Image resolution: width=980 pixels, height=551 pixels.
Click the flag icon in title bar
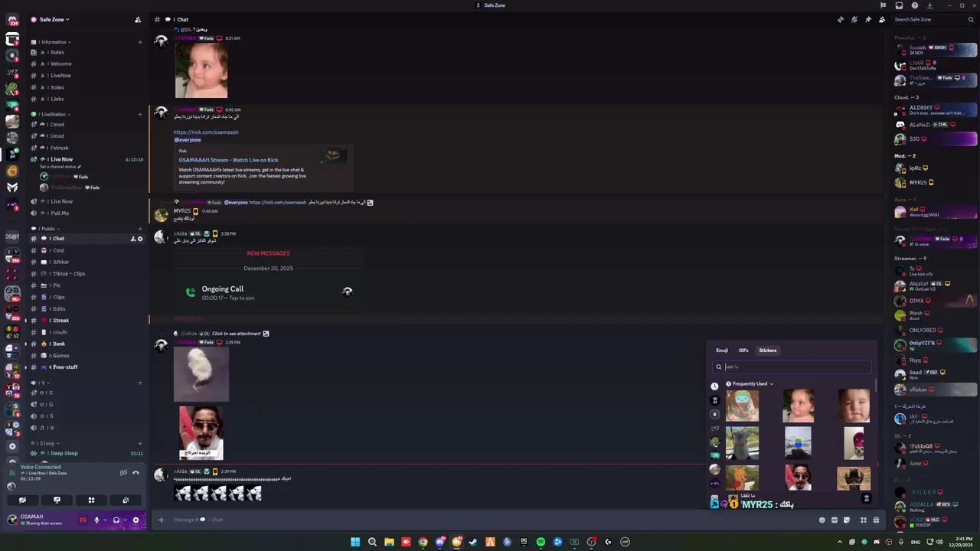click(x=883, y=5)
